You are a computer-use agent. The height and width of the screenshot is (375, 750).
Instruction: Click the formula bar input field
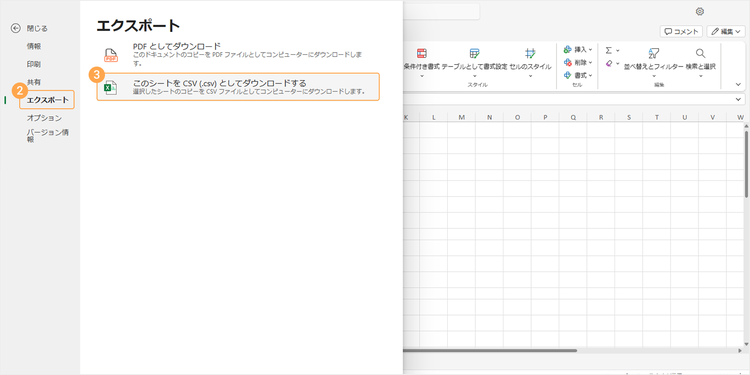click(569, 99)
